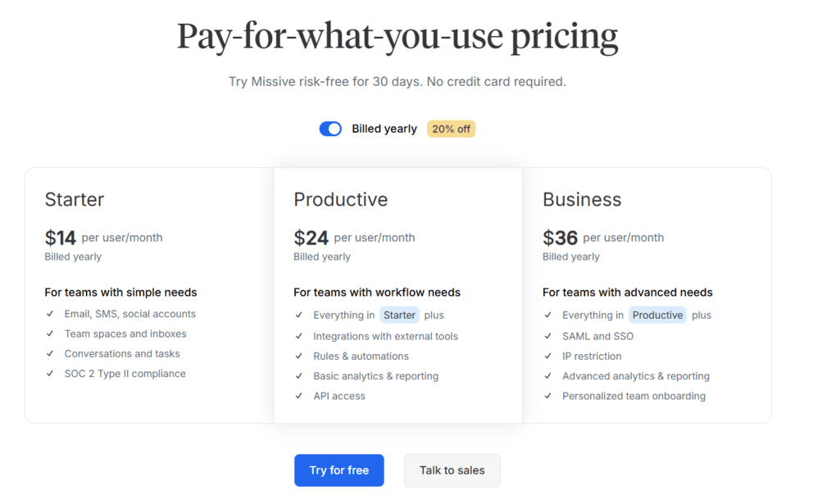836x504 pixels.
Task: Click the checkmark beside SOC 2 Type II compliance
Action: pos(49,373)
